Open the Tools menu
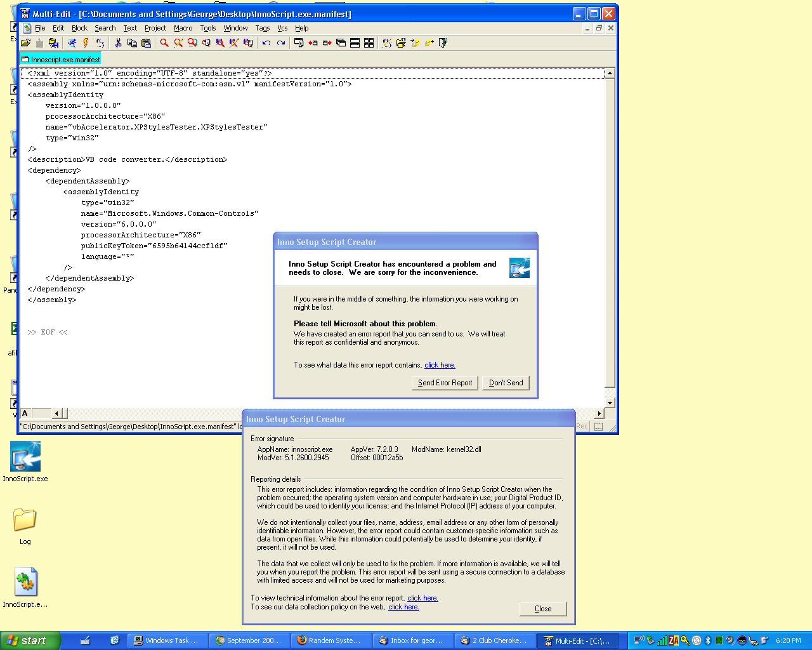This screenshot has height=650, width=812. tap(208, 28)
